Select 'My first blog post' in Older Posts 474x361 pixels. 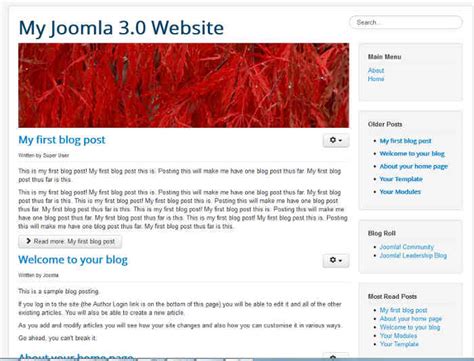[405, 141]
